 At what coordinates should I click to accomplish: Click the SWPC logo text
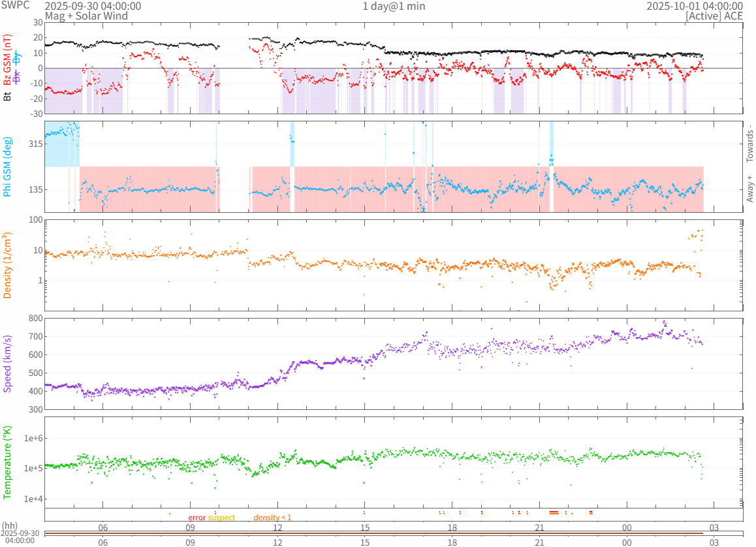[16, 5]
